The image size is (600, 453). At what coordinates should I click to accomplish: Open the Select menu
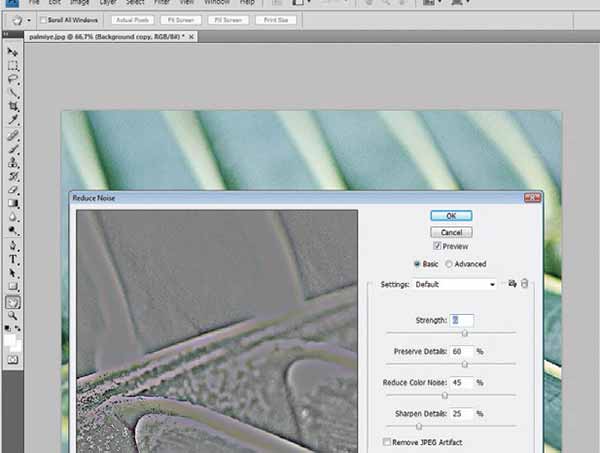tap(135, 2)
